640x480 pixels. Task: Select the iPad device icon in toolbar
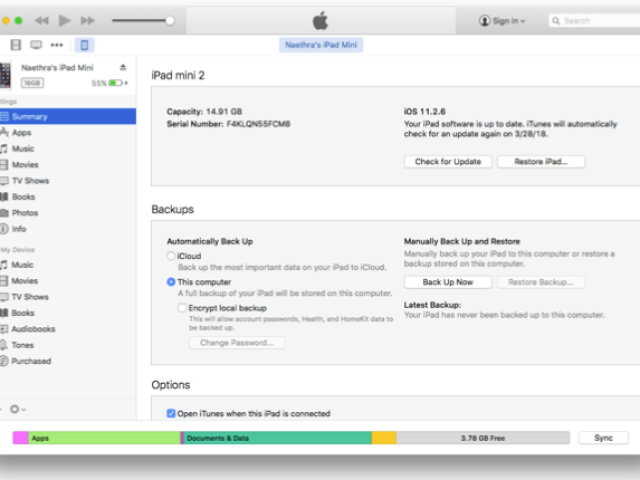[84, 45]
